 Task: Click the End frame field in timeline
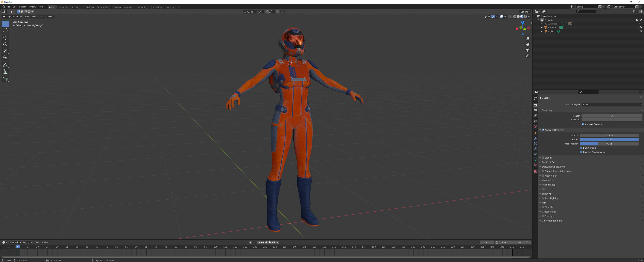pos(523,242)
